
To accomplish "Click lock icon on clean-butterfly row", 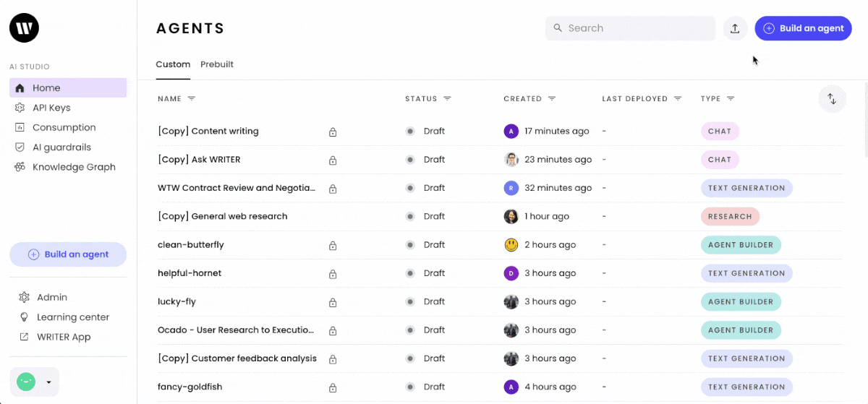I will [333, 245].
